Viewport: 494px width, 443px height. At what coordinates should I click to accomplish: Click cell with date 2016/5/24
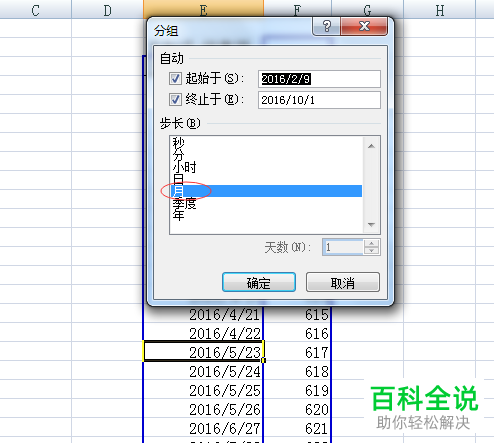203,371
